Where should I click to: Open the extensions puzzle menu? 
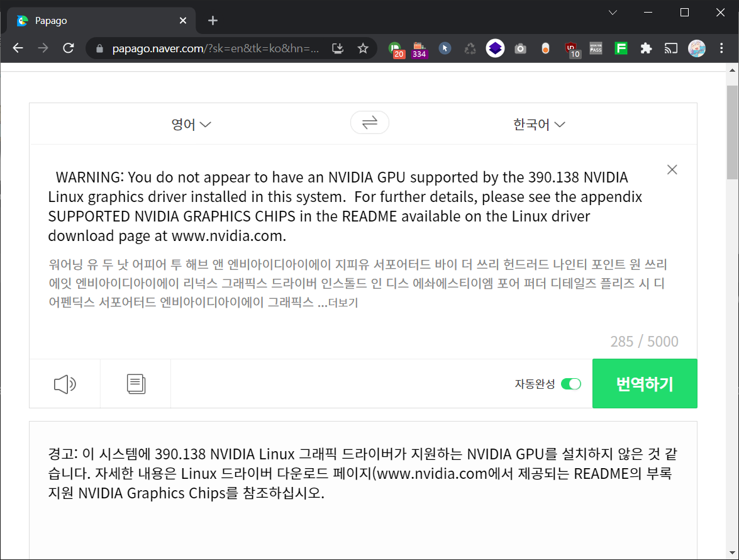pos(646,48)
